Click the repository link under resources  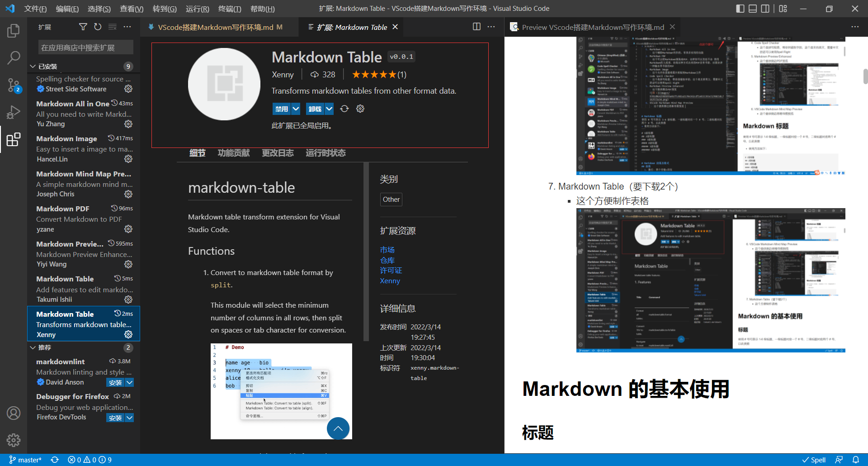387,260
